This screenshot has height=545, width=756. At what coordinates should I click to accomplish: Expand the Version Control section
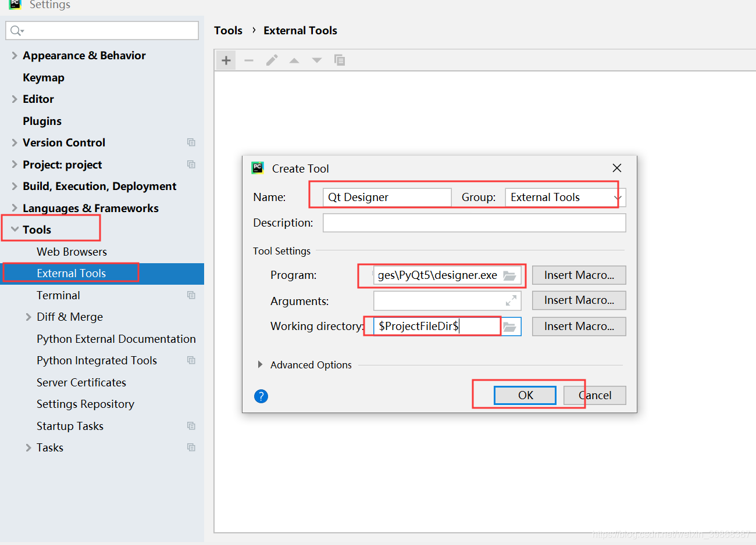(15, 142)
